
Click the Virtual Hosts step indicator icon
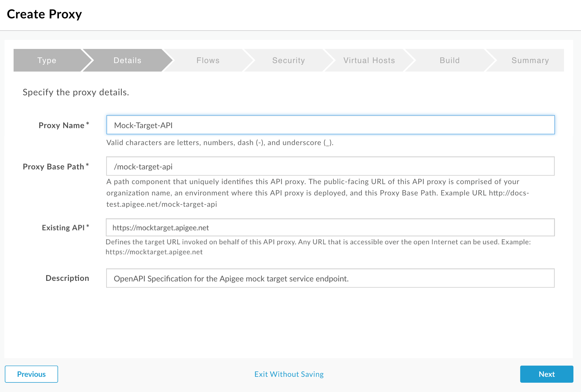(369, 60)
